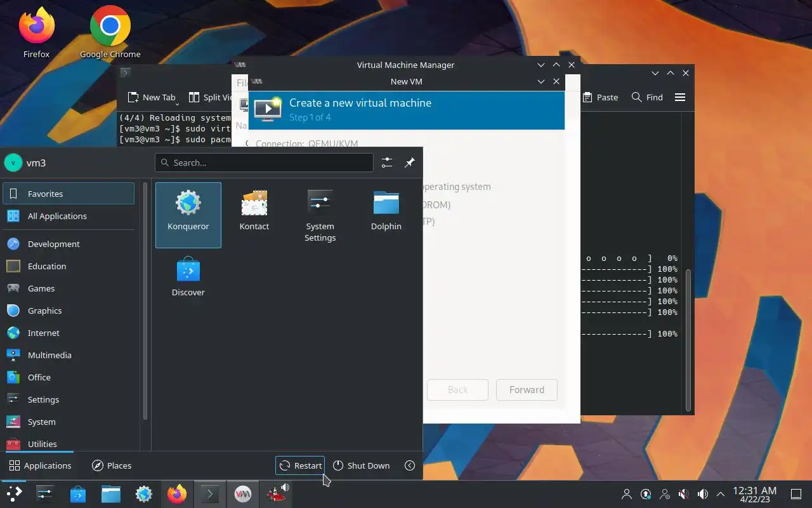Click the terminal window scrollbar
The image size is (812, 508).
[x=688, y=340]
